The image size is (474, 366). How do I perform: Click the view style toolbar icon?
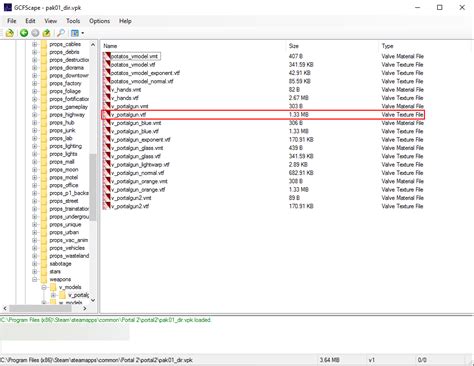[x=75, y=33]
